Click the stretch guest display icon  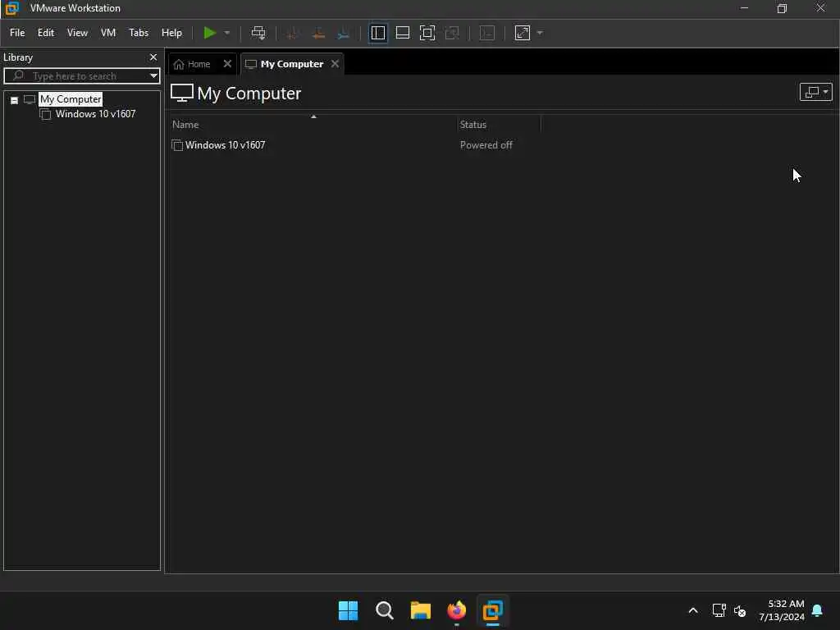[523, 33]
